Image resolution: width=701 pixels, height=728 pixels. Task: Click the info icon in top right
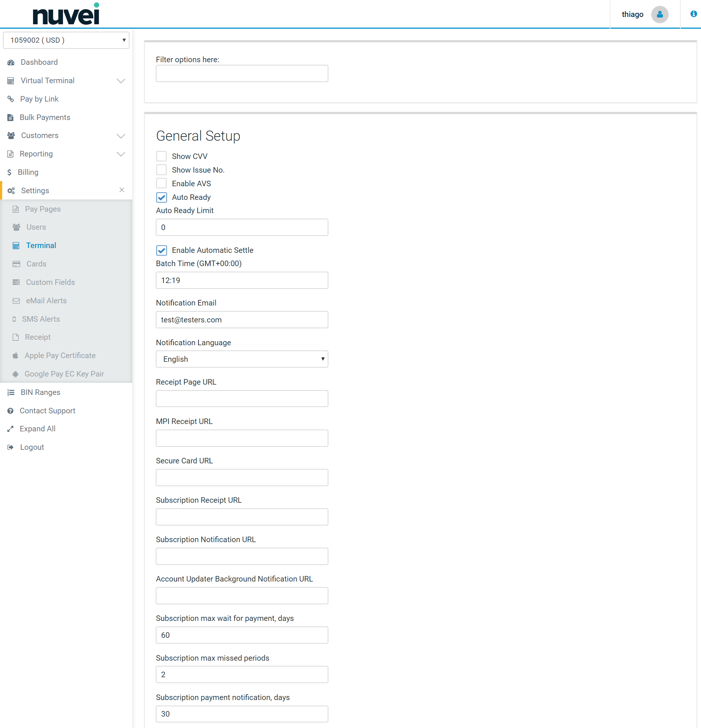tap(693, 14)
